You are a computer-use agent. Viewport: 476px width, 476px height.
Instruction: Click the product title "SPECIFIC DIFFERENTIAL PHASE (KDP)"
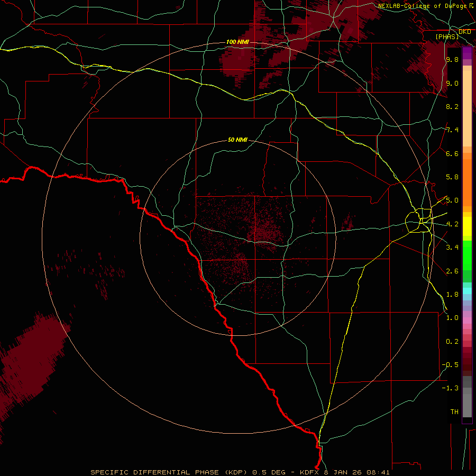coord(169,472)
